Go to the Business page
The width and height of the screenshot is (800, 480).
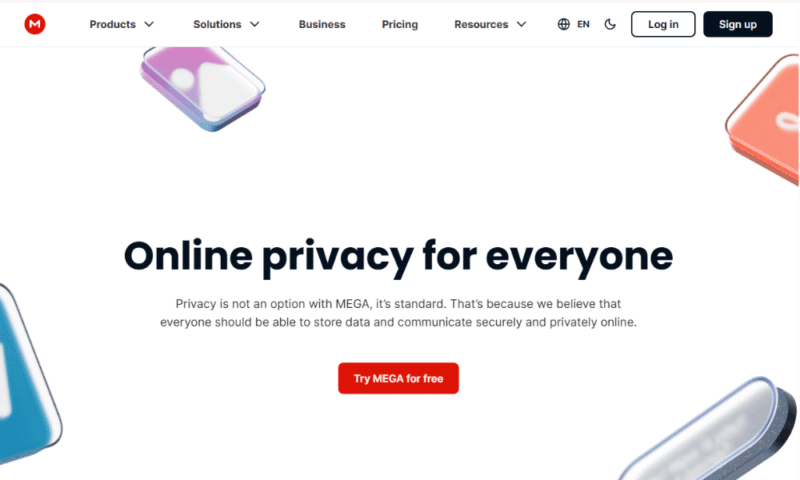click(322, 24)
